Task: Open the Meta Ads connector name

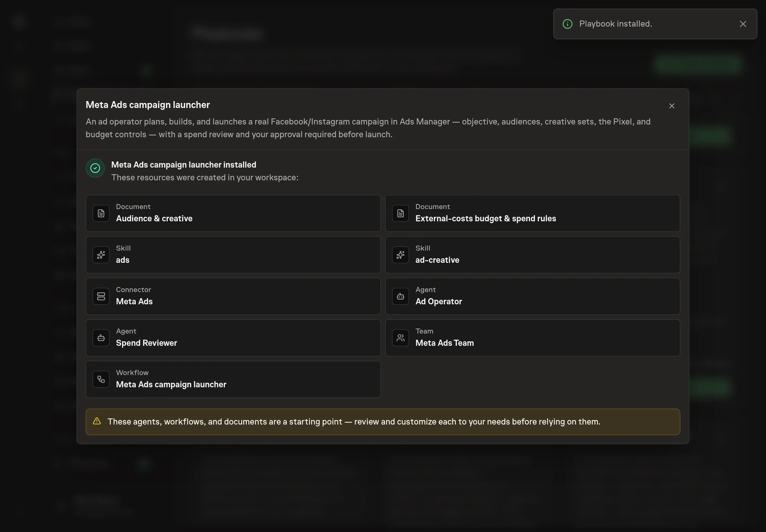Action: [134, 301]
